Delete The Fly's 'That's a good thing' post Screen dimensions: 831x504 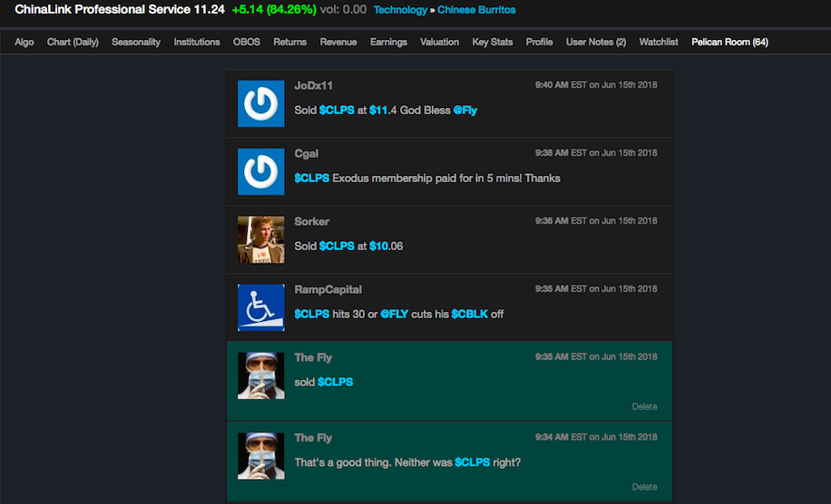coord(644,487)
